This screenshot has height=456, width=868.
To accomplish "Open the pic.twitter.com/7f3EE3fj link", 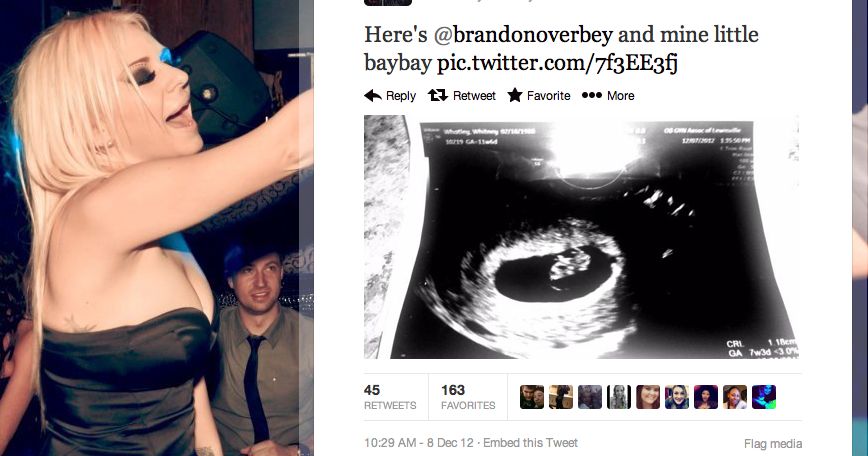I will tap(557, 63).
